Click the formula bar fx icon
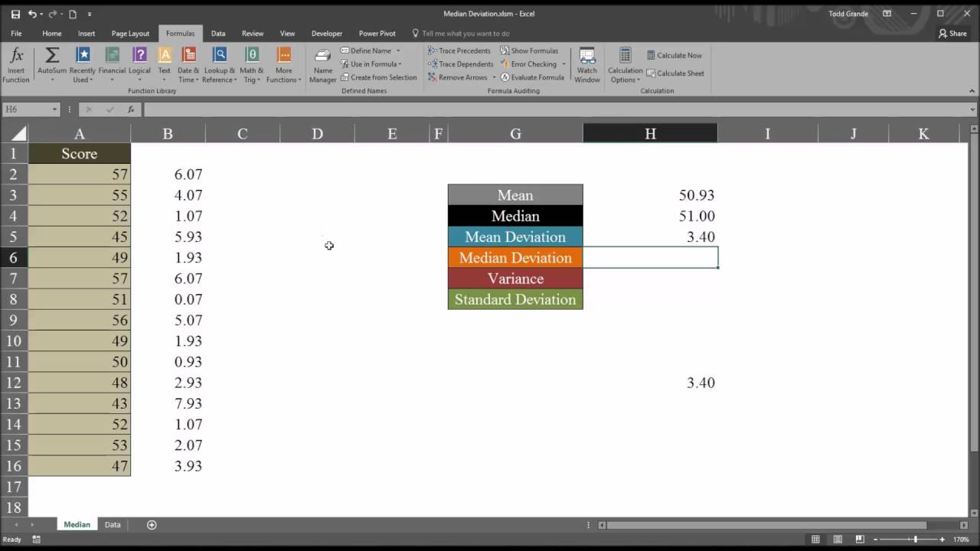The height and width of the screenshot is (551, 980). pos(131,109)
